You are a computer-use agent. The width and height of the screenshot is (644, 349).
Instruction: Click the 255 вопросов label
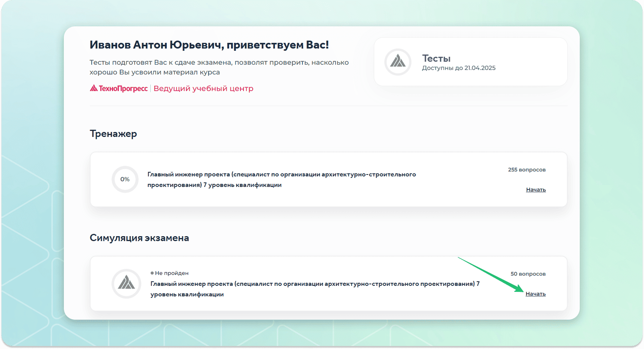click(x=526, y=170)
